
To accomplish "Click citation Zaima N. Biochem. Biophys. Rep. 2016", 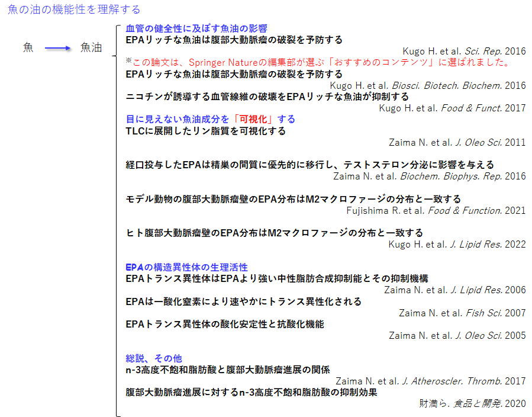I will 430,177.
